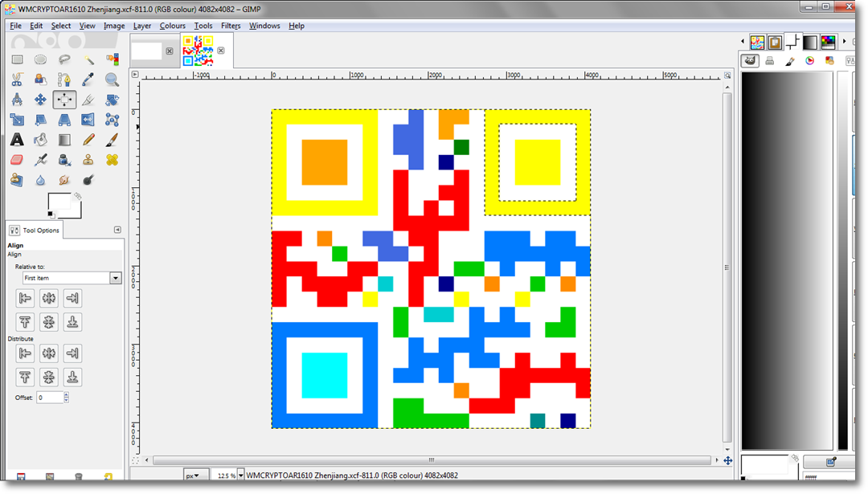The width and height of the screenshot is (868, 494).
Task: Open the zoom level dropdown arrow
Action: point(241,476)
